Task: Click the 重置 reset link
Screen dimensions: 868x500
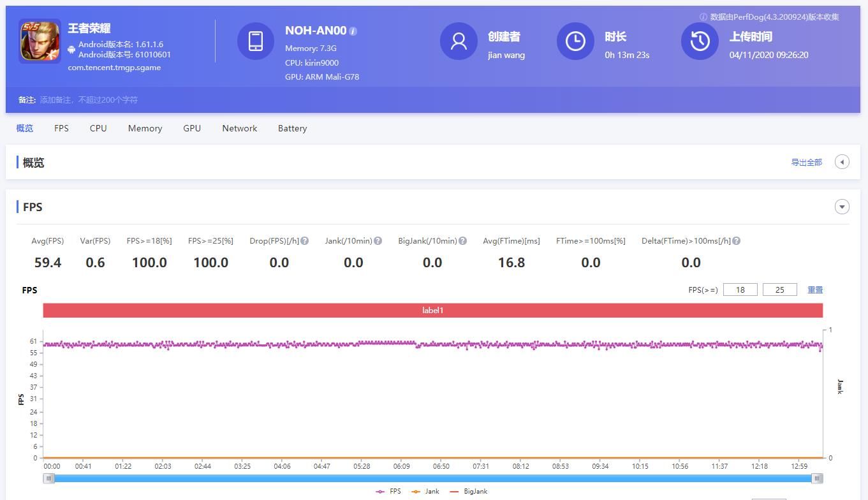Action: tap(815, 290)
